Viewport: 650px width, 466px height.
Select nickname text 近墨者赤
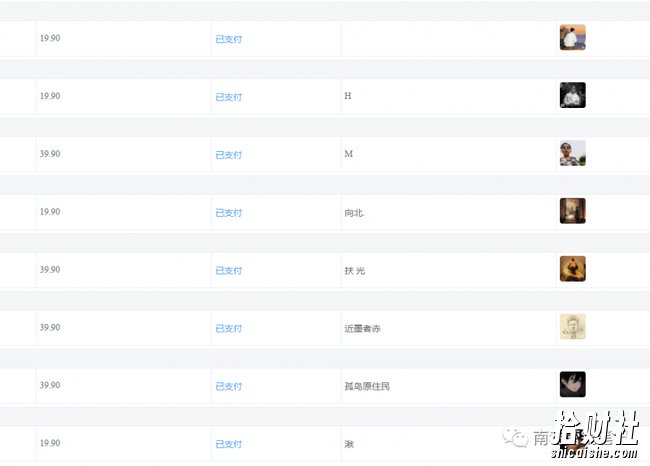(362, 328)
